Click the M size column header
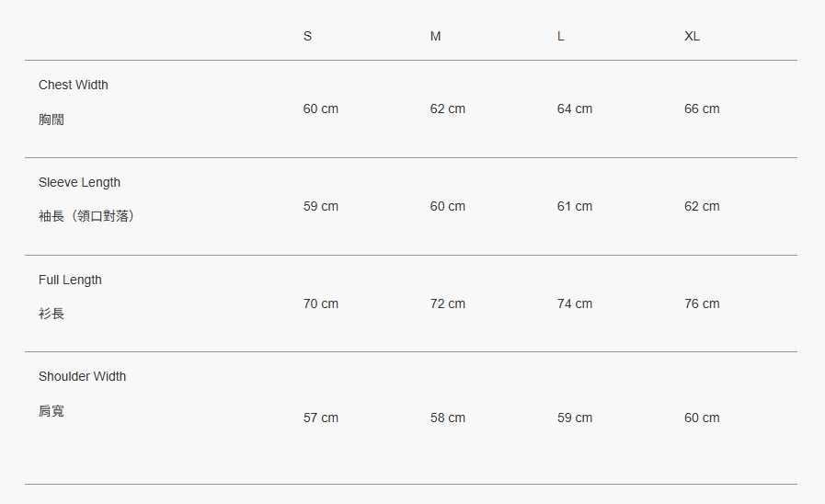Viewport: 825px width, 504px height. coord(435,36)
